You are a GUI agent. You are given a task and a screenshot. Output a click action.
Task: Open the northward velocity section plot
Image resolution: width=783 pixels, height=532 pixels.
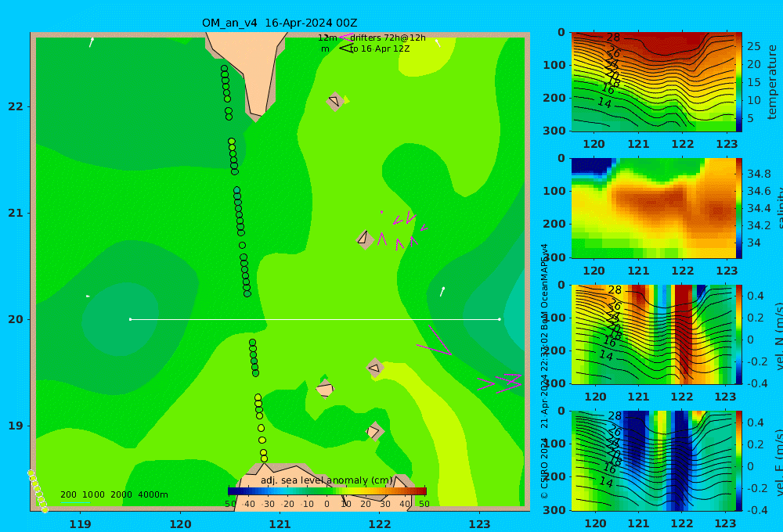(653, 334)
